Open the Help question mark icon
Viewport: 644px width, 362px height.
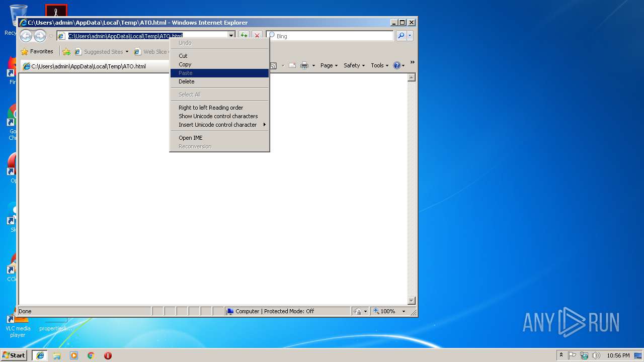[x=397, y=65]
